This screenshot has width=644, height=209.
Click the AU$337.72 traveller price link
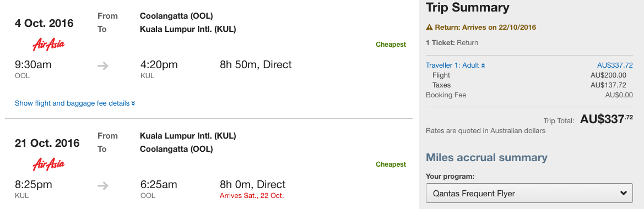pyautogui.click(x=615, y=65)
